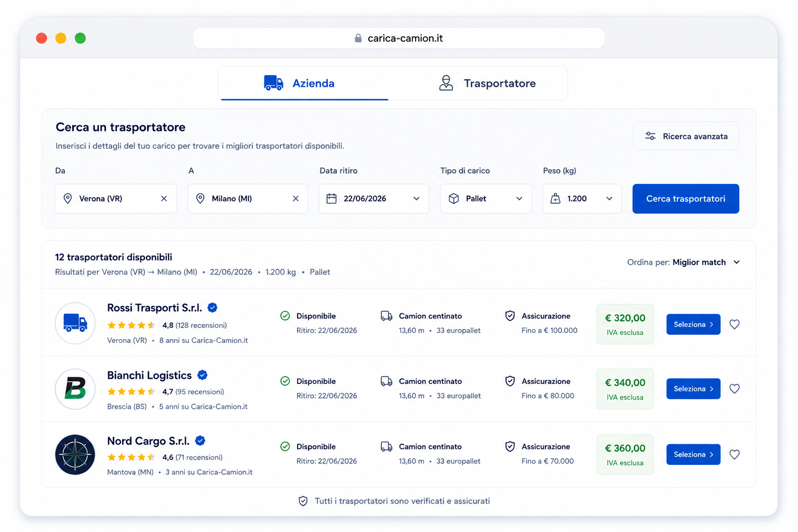Click the package box icon in Tipo di carico
The height and width of the screenshot is (532, 798).
[454, 198]
